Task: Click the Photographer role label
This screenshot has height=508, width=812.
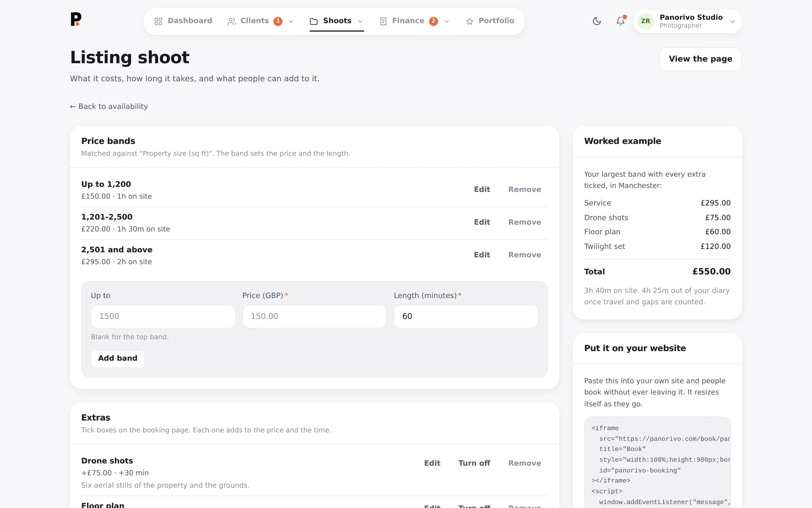Action: click(680, 26)
